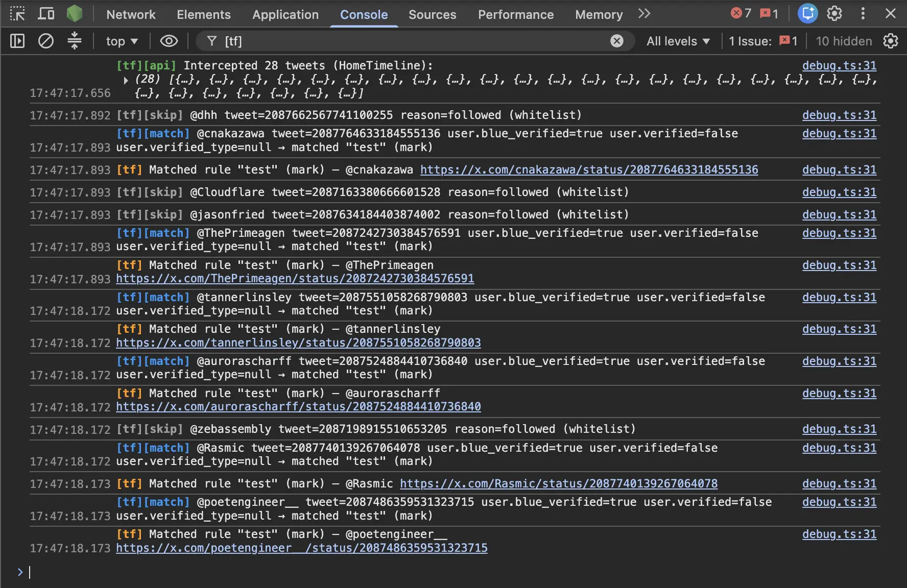Viewport: 907px width, 588px height.
Task: Expand the (28) tweets array
Action: click(126, 80)
